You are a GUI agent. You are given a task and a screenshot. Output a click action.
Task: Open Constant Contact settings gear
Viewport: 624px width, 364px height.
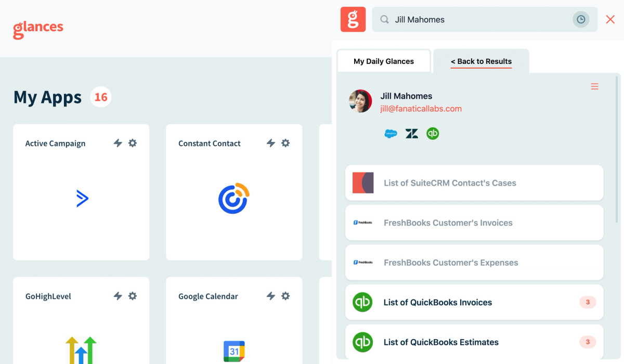pyautogui.click(x=285, y=143)
